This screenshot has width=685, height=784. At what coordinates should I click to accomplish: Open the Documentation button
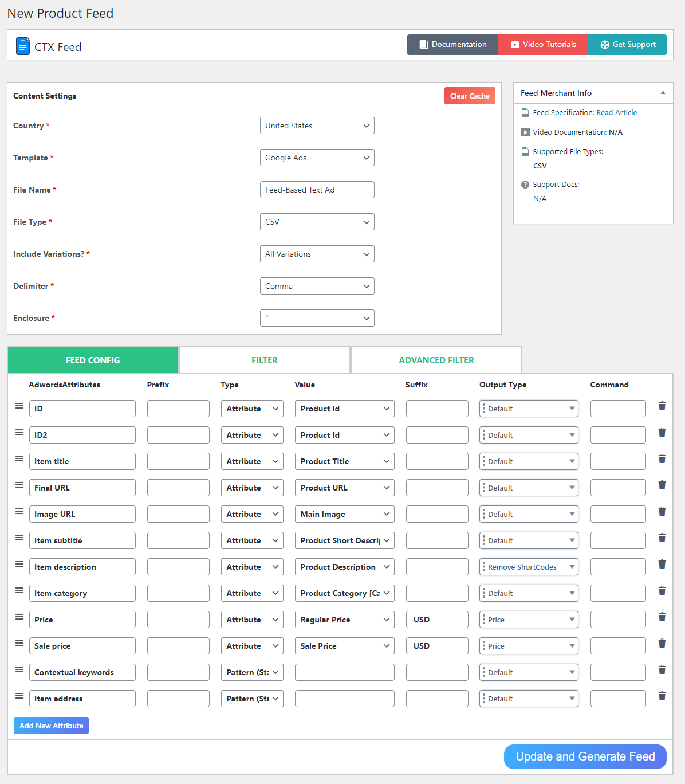click(452, 45)
